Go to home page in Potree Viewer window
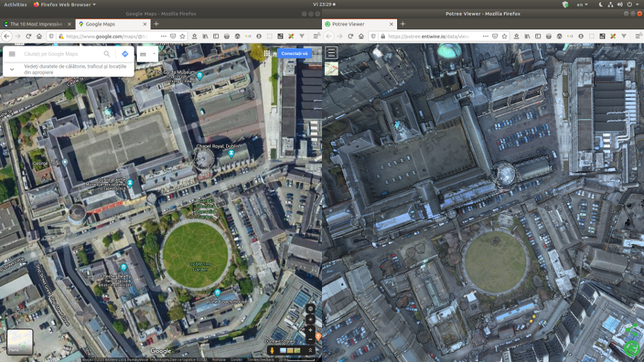The height and width of the screenshot is (362, 644). pyautogui.click(x=361, y=36)
